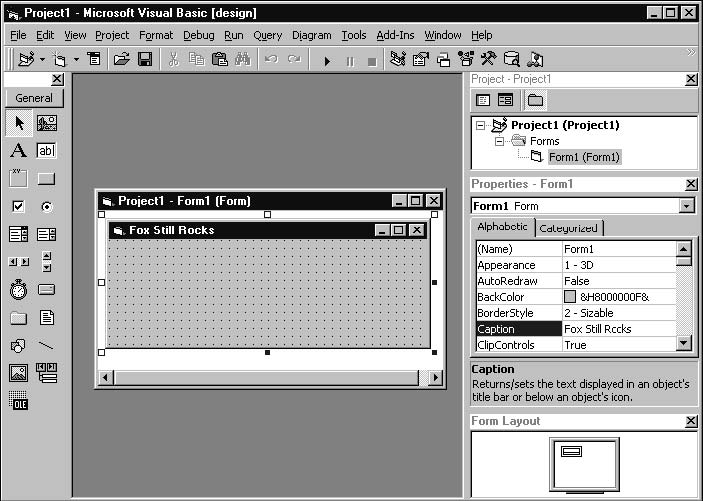Select the Frame control tool

tap(18, 179)
